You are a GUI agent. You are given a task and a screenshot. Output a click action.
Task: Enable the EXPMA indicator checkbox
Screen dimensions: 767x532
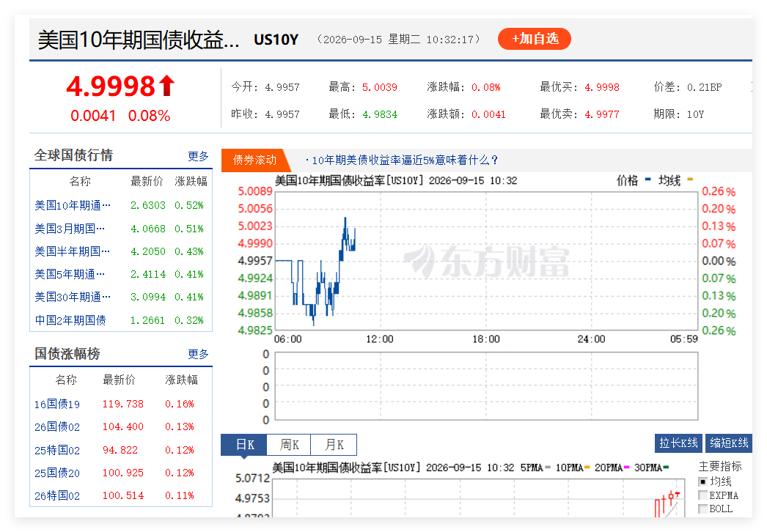coord(703,495)
